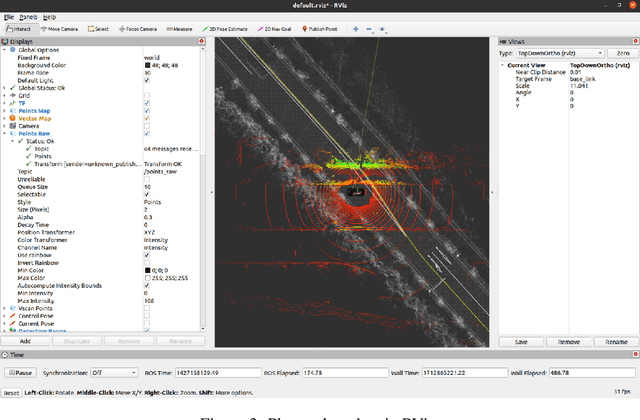Open the Panels menu
Viewport: 640px width, 420px height.
(27, 17)
